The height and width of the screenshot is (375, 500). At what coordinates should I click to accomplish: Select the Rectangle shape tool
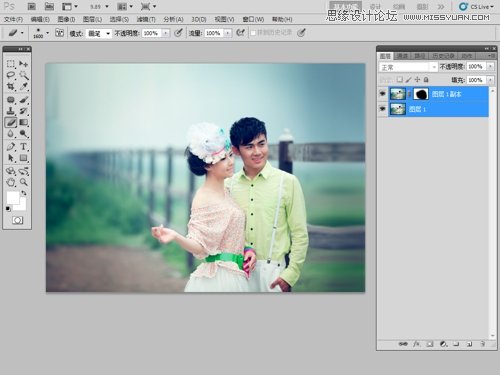23,158
